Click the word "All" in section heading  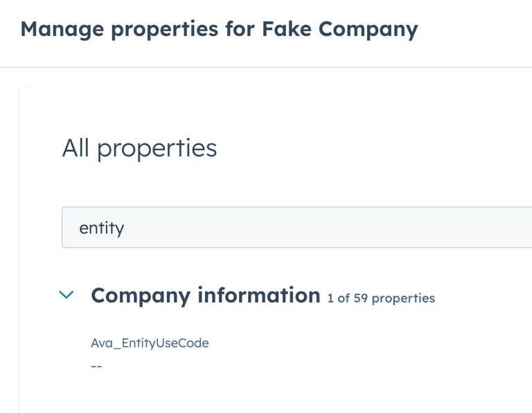pos(76,148)
